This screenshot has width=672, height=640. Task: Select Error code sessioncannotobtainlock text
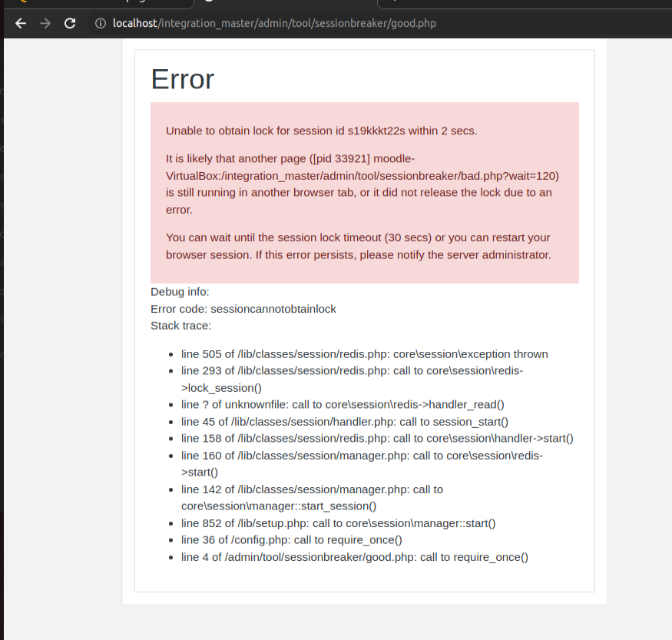pyautogui.click(x=243, y=309)
